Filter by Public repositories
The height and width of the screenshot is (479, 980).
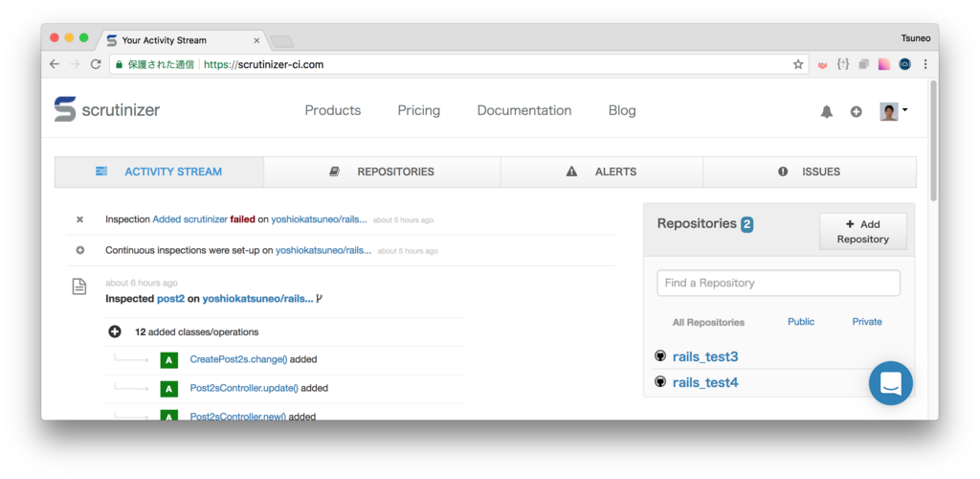[801, 322]
